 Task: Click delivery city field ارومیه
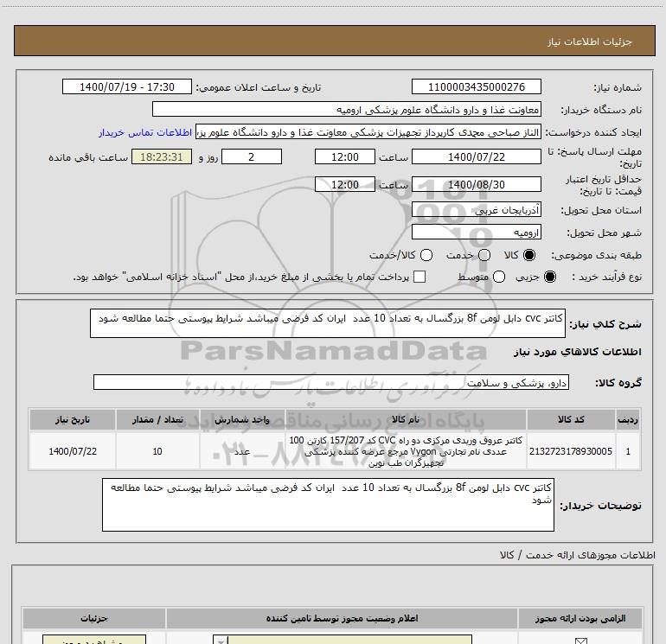click(x=476, y=232)
